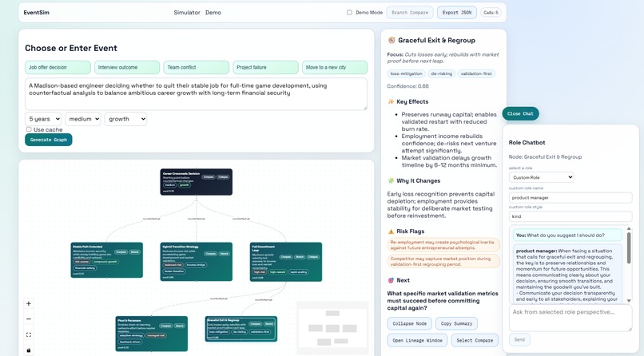Tick the Use cache checkbox
The image size is (644, 356).
29,129
